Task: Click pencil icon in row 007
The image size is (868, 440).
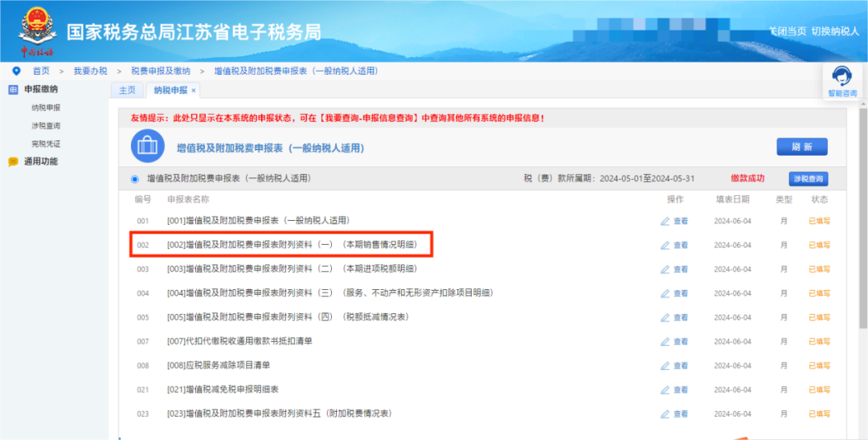Action: coord(665,341)
